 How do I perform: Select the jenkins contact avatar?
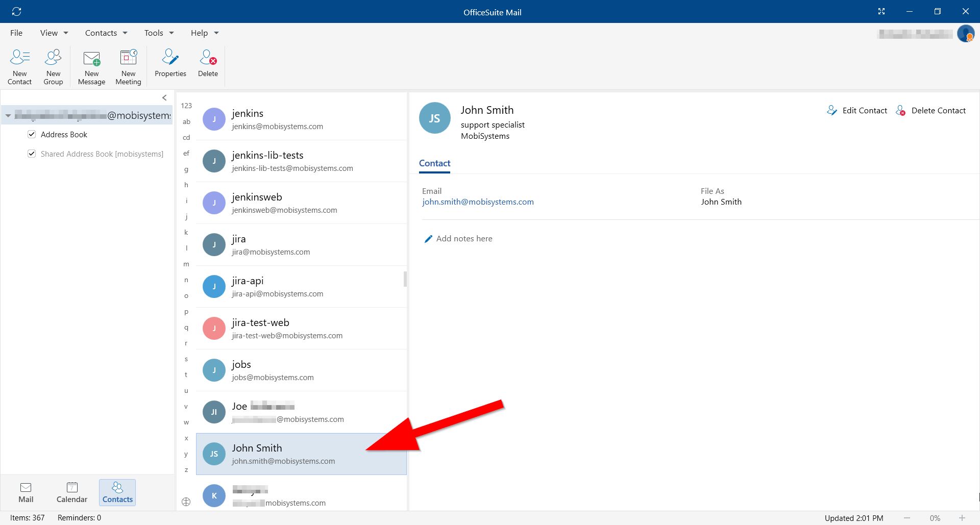tap(214, 119)
